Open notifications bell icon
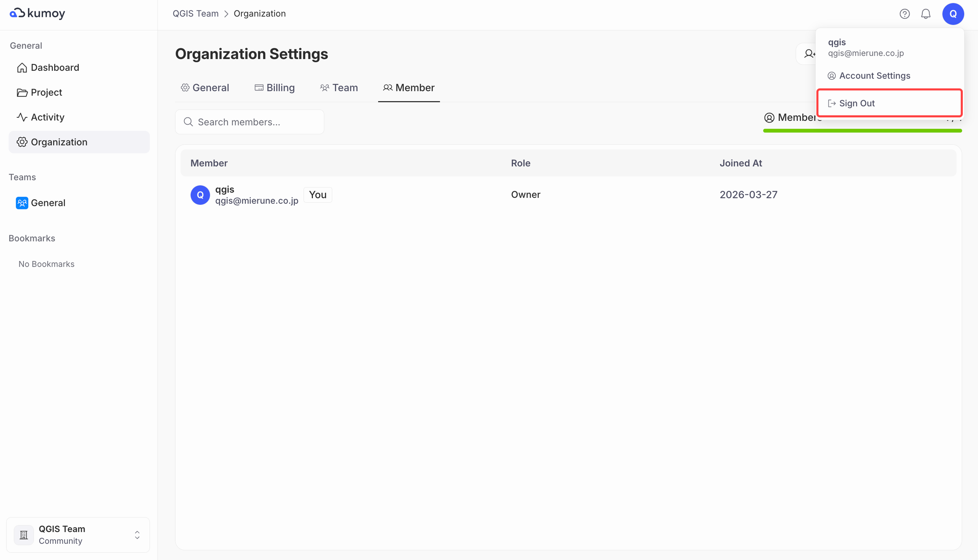The width and height of the screenshot is (978, 560). click(925, 14)
